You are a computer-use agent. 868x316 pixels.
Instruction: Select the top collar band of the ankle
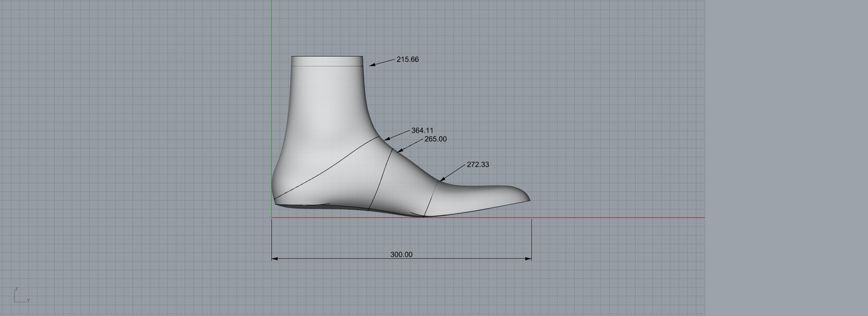(327, 61)
